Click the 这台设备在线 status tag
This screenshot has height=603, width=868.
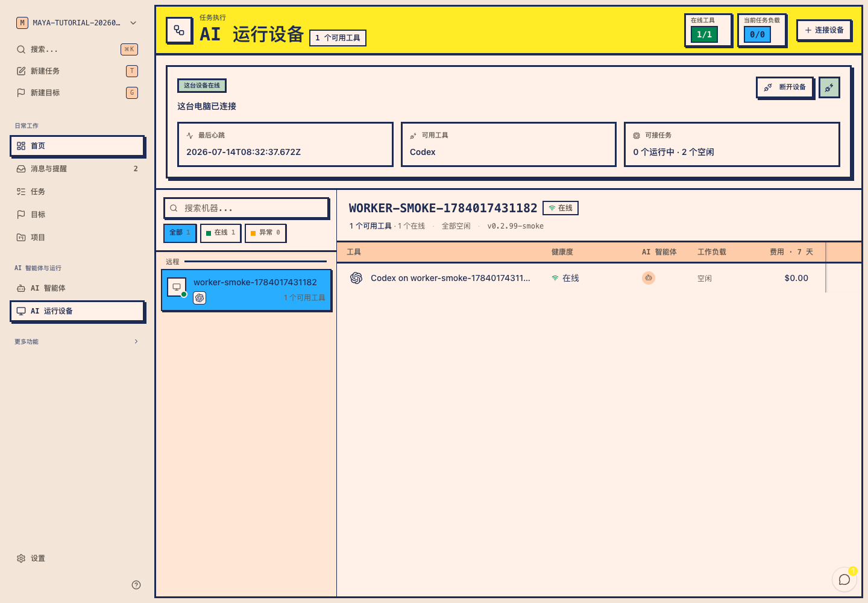pos(202,86)
